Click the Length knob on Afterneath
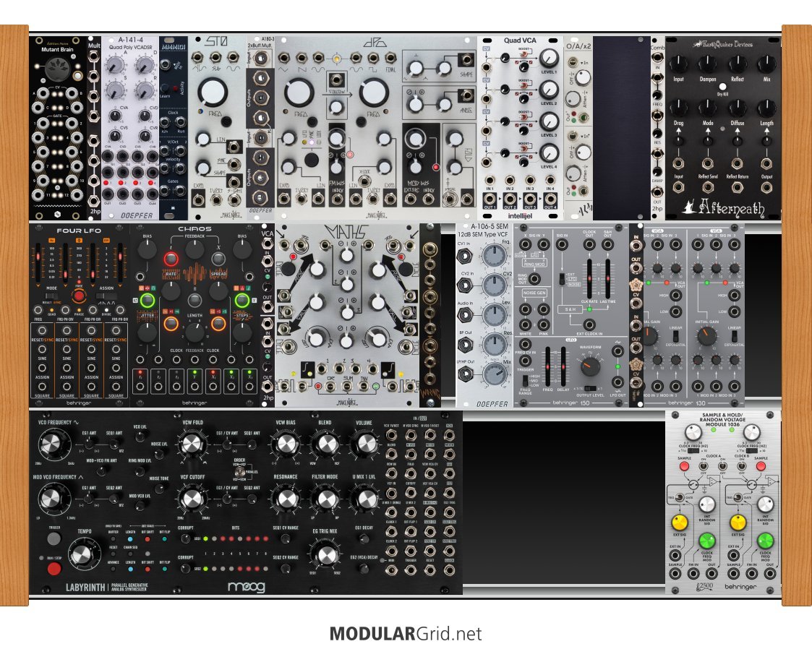 (766, 108)
